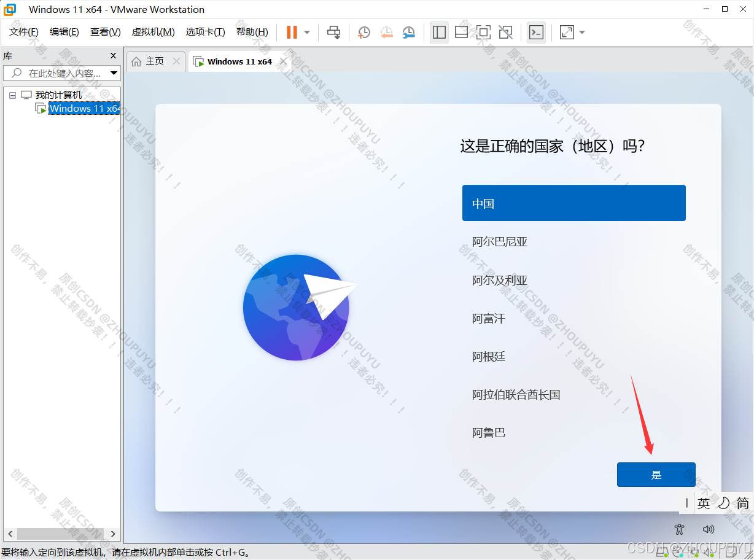The width and height of the screenshot is (754, 560).
Task: Select 我的计算机 in the library tree
Action: pyautogui.click(x=58, y=95)
